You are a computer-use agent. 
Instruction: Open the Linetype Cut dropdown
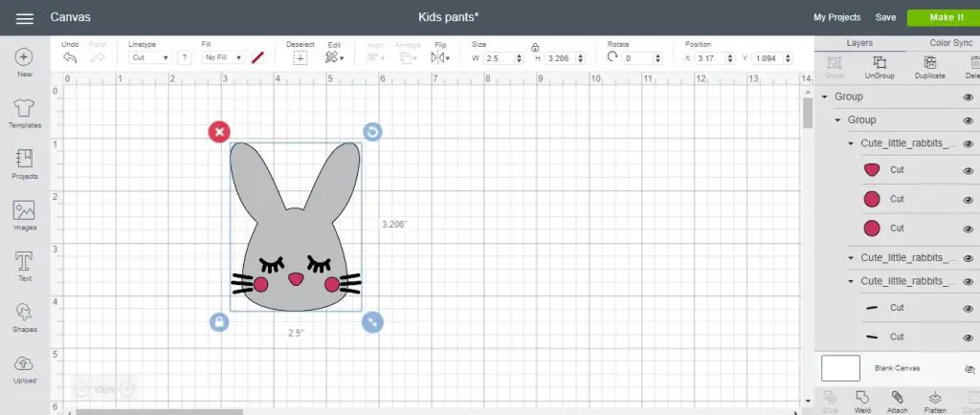pyautogui.click(x=150, y=57)
